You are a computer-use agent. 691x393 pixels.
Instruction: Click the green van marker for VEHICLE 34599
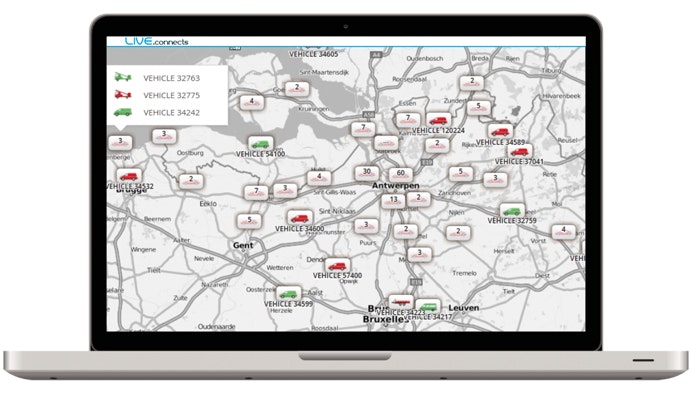[289, 293]
